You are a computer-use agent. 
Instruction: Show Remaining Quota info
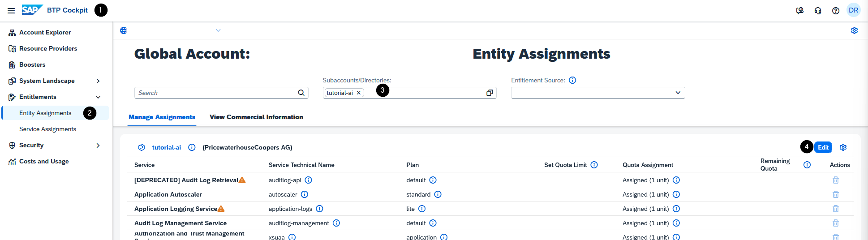807,165
